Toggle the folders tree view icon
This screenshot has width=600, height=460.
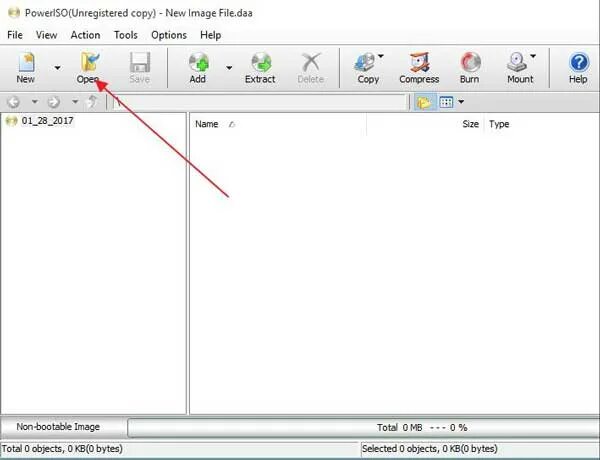(424, 102)
